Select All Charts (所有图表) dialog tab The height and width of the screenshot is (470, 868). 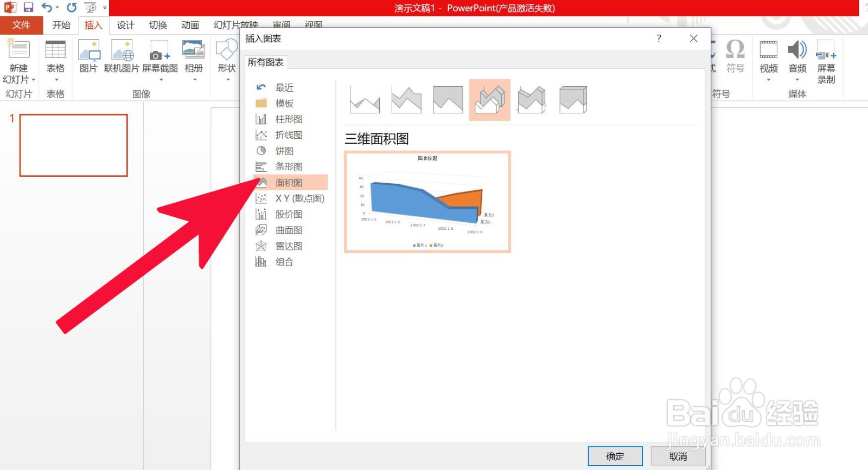click(x=266, y=62)
